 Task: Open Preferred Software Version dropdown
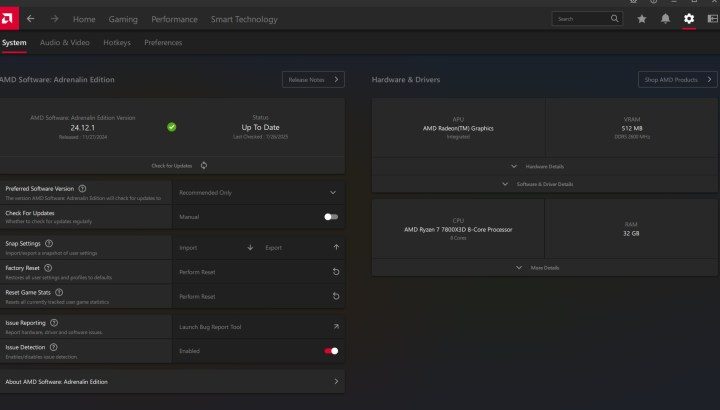point(333,192)
